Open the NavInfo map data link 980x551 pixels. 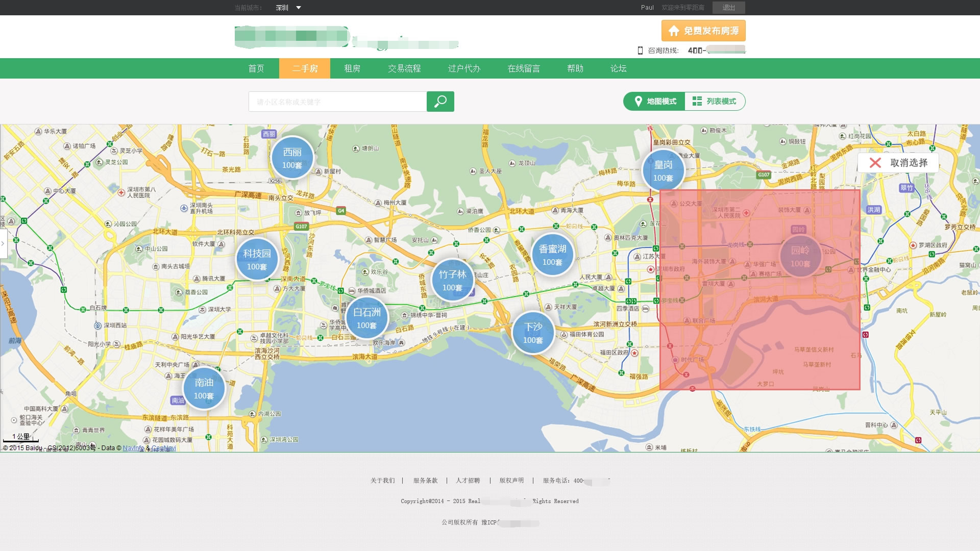(x=133, y=448)
